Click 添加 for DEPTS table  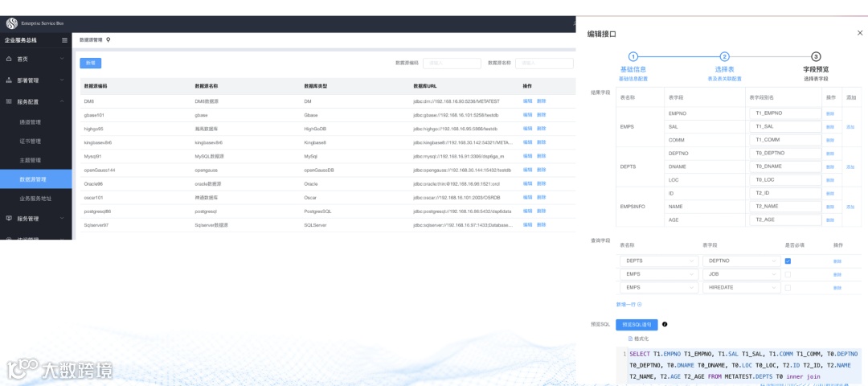click(x=850, y=166)
